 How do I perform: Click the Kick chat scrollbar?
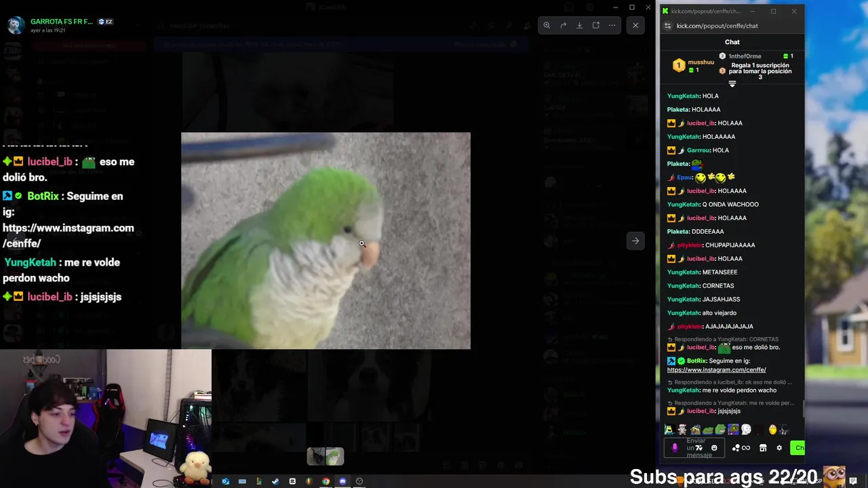click(803, 408)
